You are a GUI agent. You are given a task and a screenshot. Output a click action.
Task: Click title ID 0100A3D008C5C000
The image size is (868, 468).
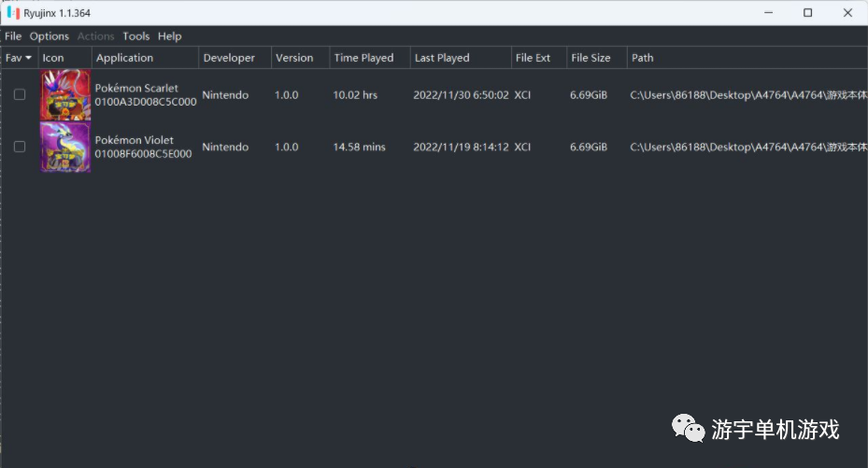click(146, 102)
